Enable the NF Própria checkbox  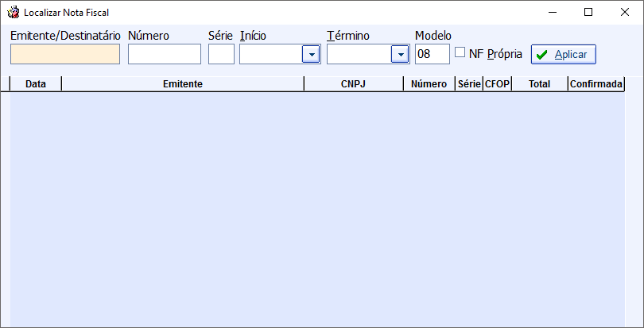(x=460, y=52)
